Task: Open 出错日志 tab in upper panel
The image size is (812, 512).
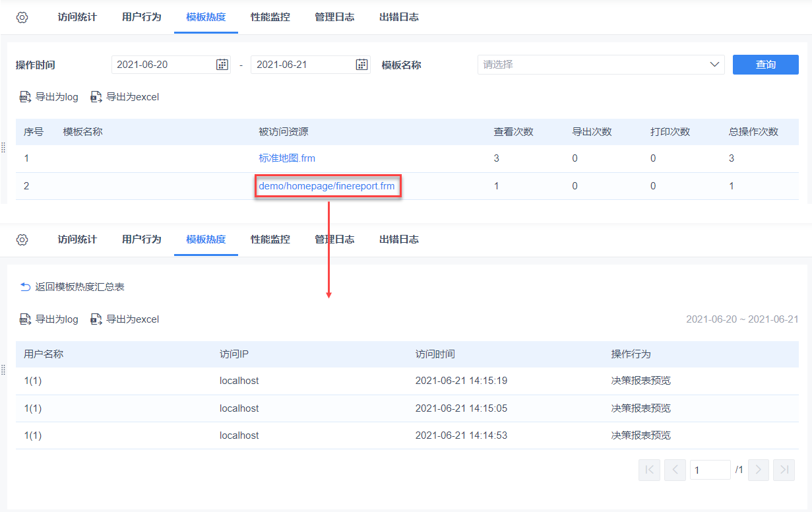Action: coord(399,17)
